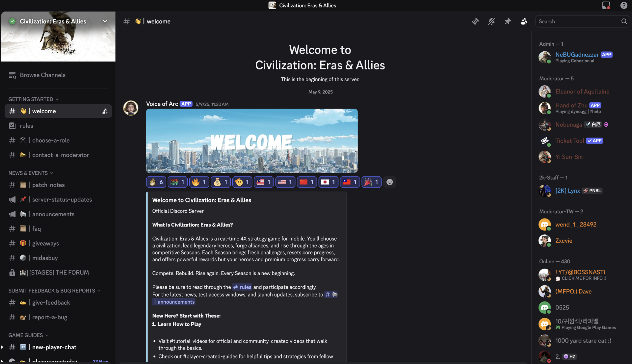Screen dimensions: 632x364
Task: Open the Help question mark icon
Action: (624, 6)
